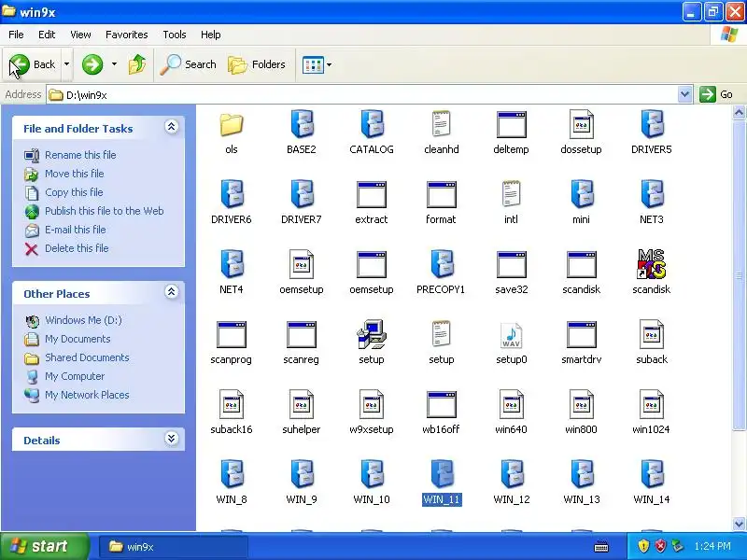Open the Views dropdown button
747x560 pixels.
pos(317,64)
